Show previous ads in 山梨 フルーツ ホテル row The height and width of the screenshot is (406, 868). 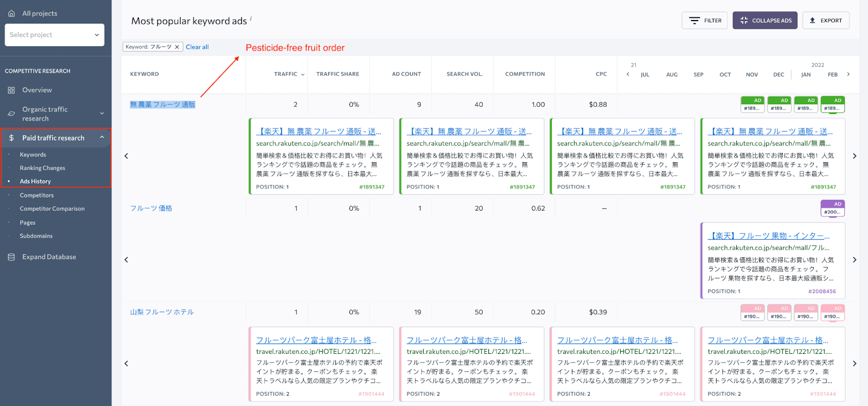[x=126, y=363]
